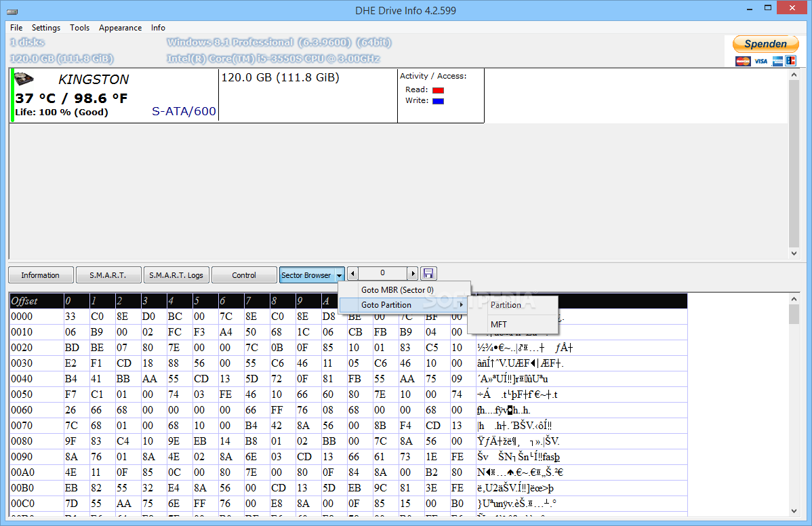
Task: Click the Kingston hard drive icon
Action: pyautogui.click(x=23, y=79)
